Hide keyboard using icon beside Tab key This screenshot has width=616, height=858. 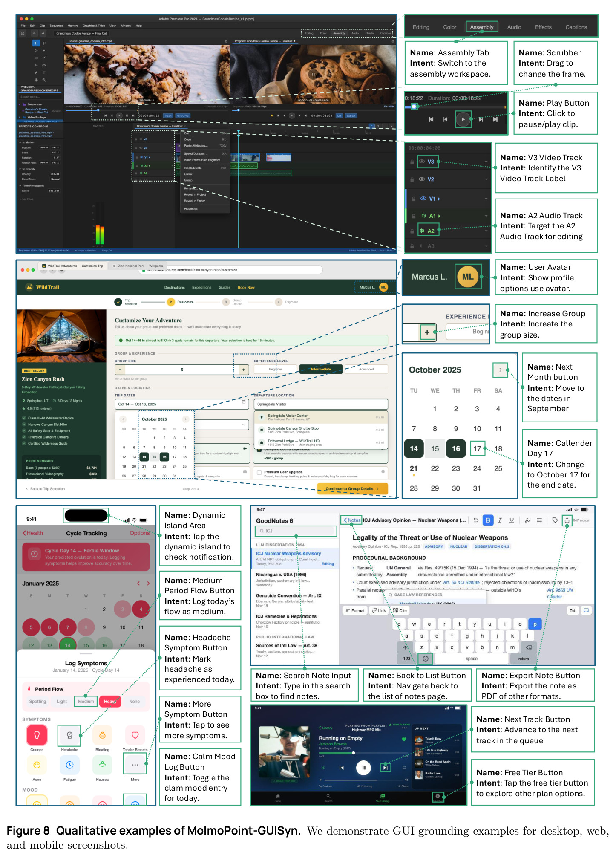coord(586,610)
